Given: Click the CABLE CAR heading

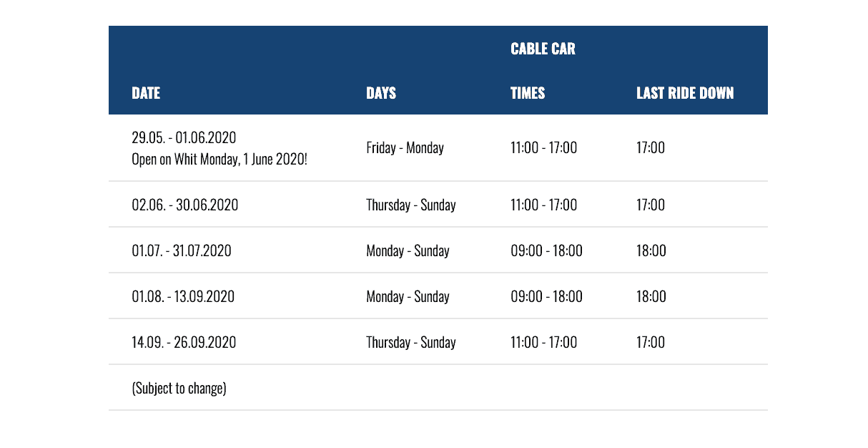Looking at the screenshot, I should click(x=543, y=49).
